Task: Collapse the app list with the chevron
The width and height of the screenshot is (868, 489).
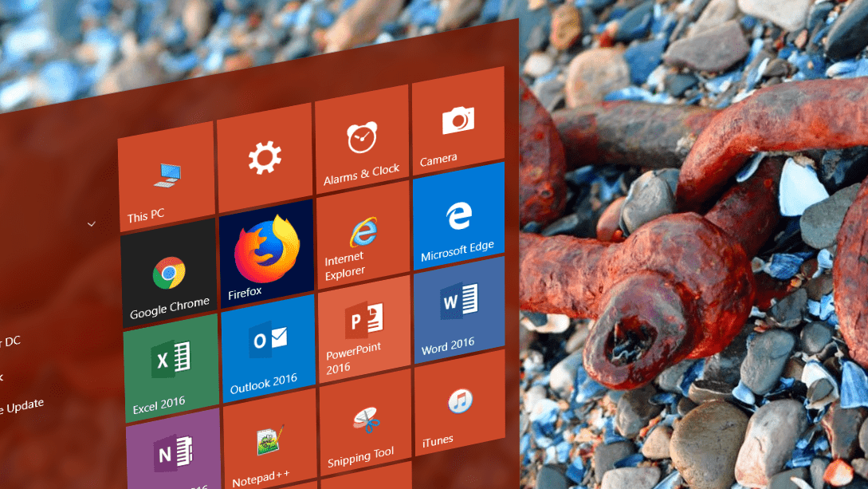Action: coord(91,224)
